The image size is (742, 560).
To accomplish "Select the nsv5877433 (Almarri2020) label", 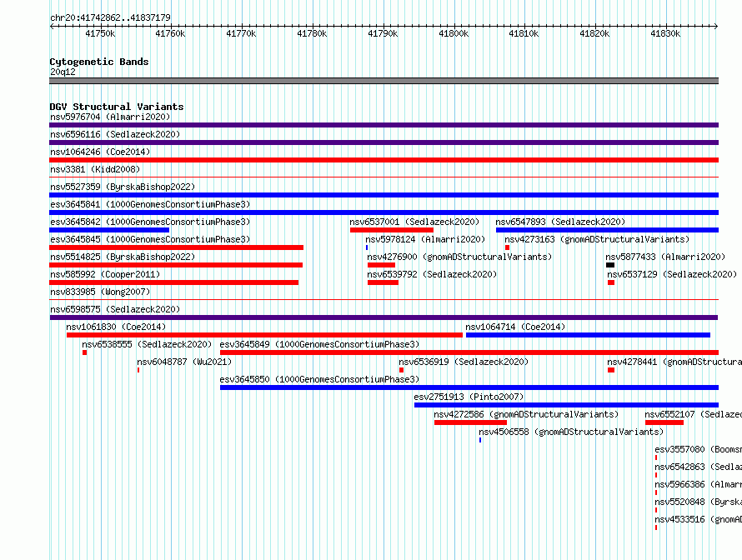I will 665,257.
